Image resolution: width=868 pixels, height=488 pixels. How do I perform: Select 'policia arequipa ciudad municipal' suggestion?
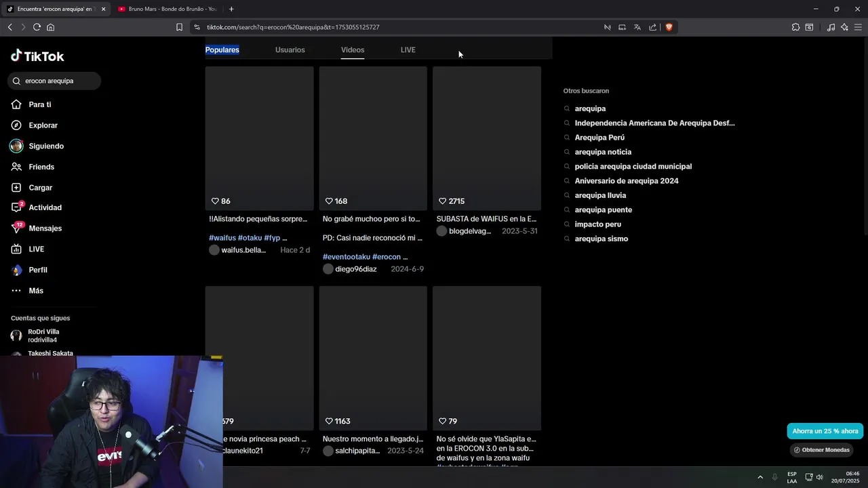coord(633,166)
